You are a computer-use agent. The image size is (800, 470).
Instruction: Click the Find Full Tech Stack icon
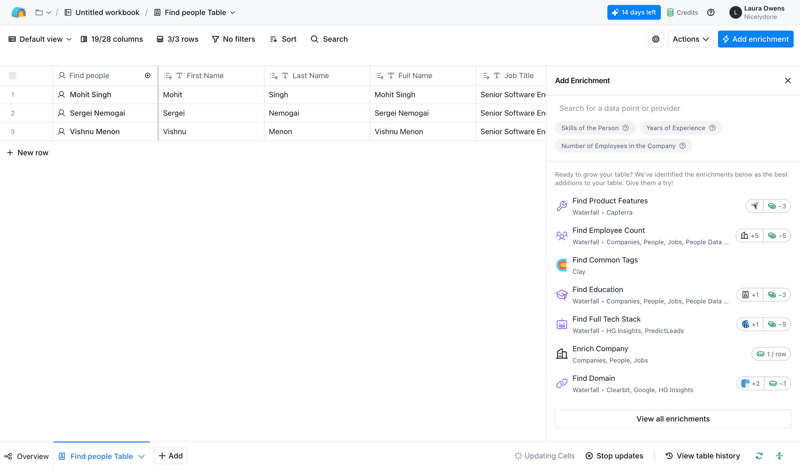click(x=562, y=324)
